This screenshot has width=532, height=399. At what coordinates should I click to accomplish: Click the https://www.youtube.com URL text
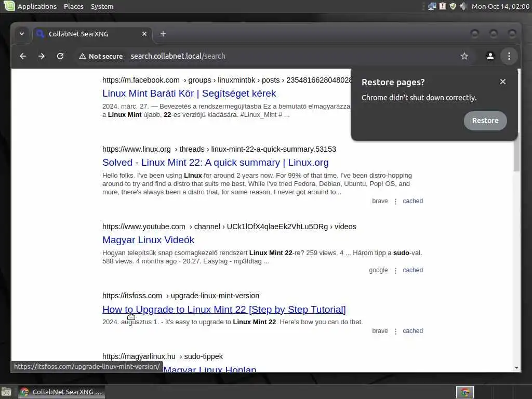[x=144, y=227]
